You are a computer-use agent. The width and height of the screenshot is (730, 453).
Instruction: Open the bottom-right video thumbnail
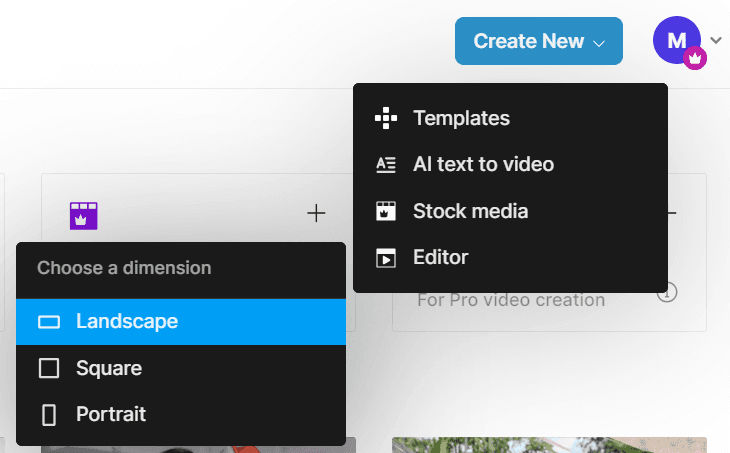tap(548, 445)
